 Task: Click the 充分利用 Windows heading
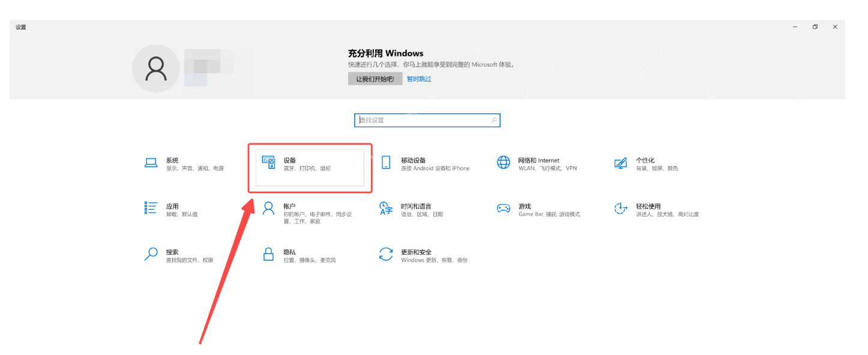(x=386, y=53)
